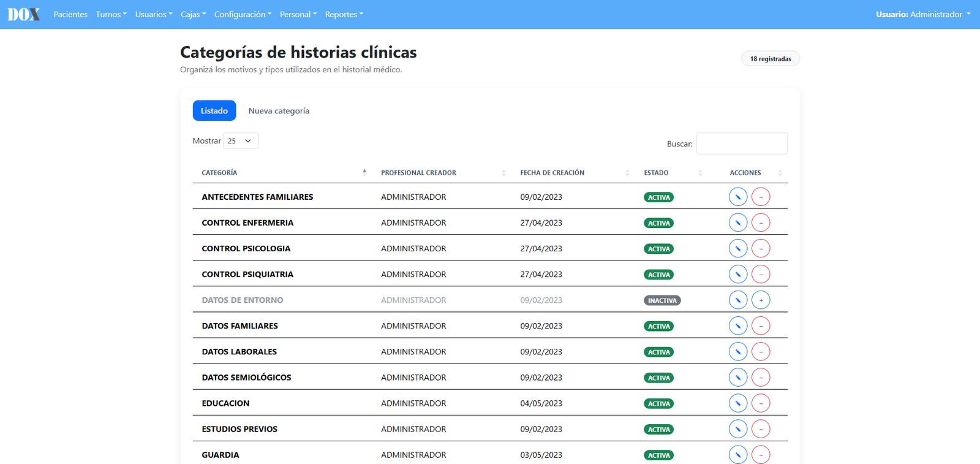Expand the Reportes menu
Screen dimensions: 980x464
pyautogui.click(x=344, y=14)
